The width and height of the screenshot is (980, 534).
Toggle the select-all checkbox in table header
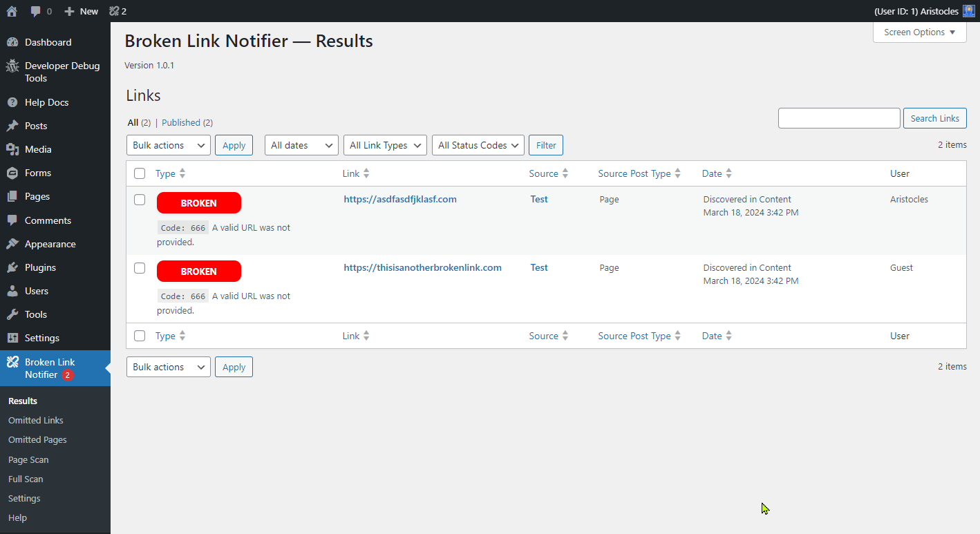click(140, 173)
